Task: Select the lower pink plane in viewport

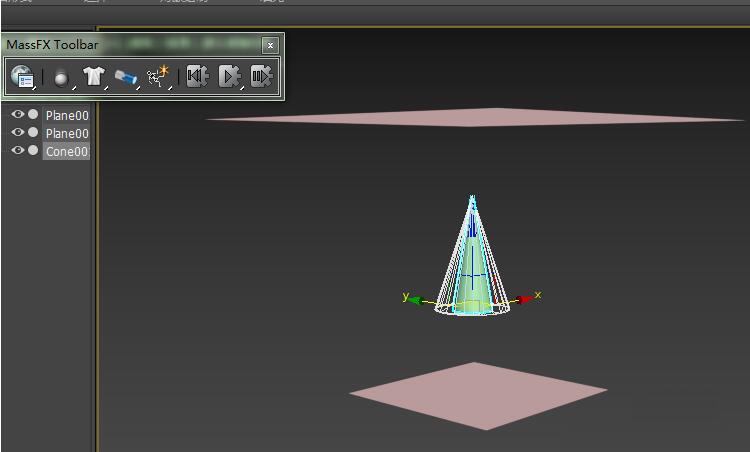Action: coord(478,395)
